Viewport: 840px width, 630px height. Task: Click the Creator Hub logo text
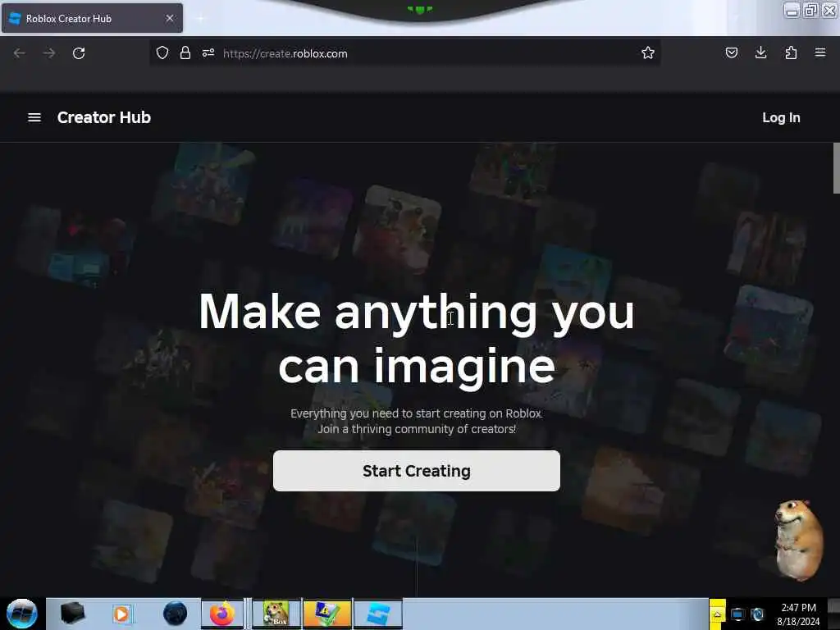click(x=104, y=117)
